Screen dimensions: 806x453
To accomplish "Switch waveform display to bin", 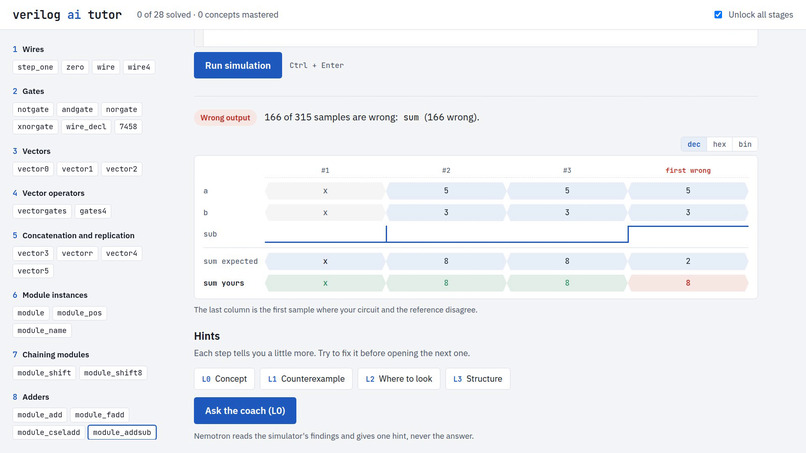I will coord(745,144).
